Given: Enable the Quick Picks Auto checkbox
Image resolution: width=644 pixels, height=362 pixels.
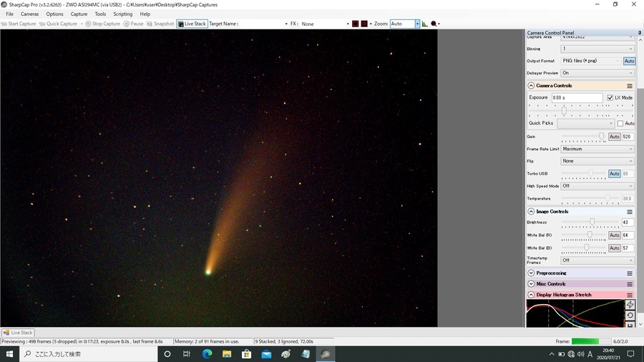Looking at the screenshot, I should pyautogui.click(x=620, y=123).
